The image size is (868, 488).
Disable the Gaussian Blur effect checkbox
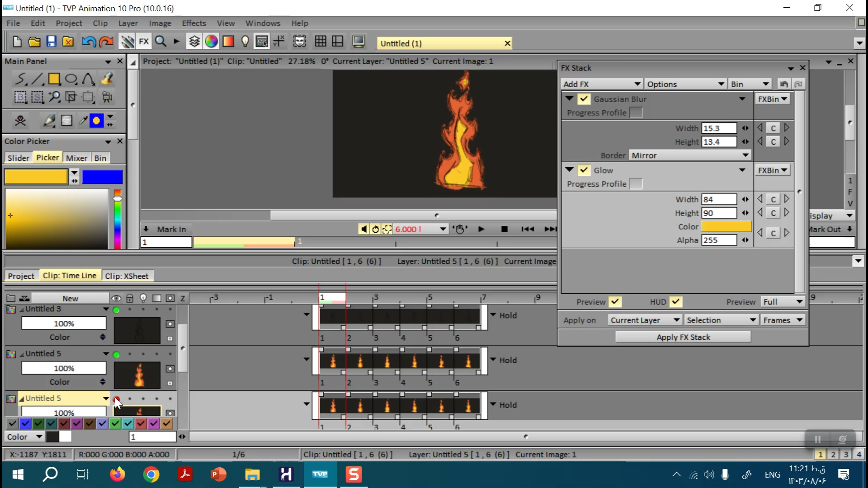tap(584, 99)
